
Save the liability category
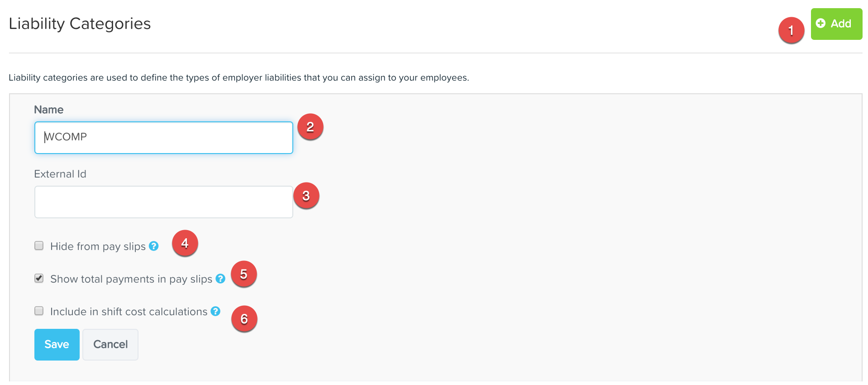(57, 345)
